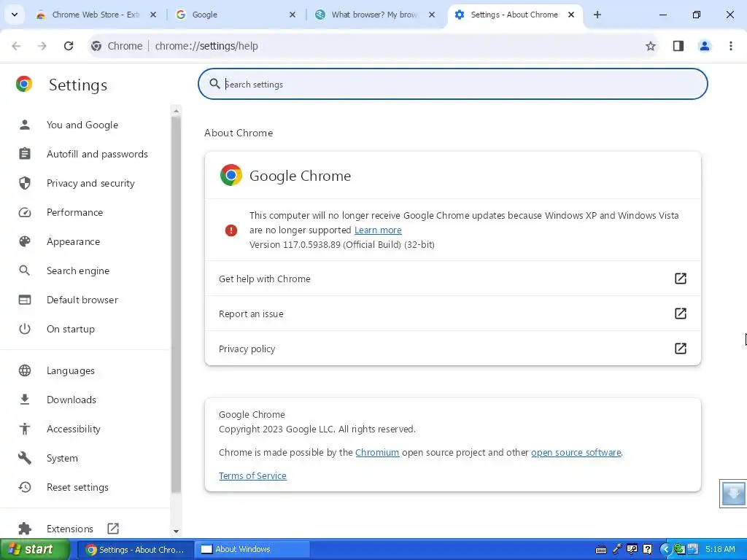Viewport: 747px width, 560px height.
Task: Click the Version 117.0.5938.89 text
Action: coord(341,244)
